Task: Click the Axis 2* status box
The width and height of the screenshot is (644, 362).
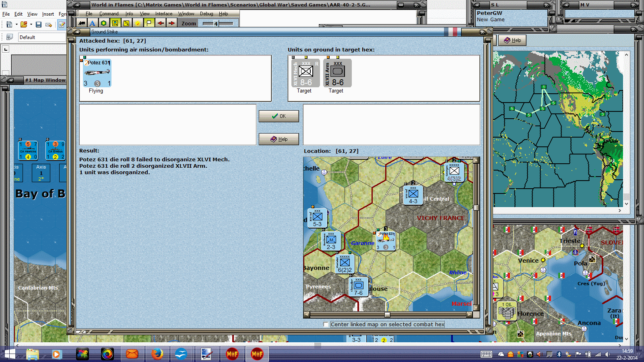Action: [41, 173]
